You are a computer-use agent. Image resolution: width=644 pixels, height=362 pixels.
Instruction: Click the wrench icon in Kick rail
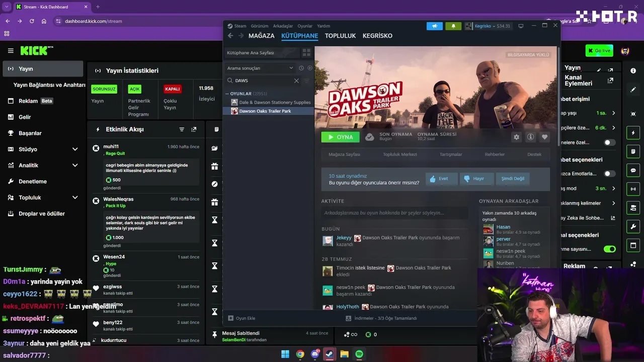point(633,226)
